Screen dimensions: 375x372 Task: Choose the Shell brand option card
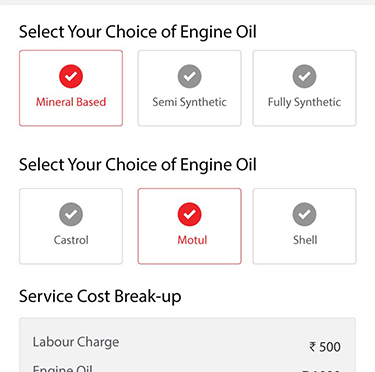point(304,226)
